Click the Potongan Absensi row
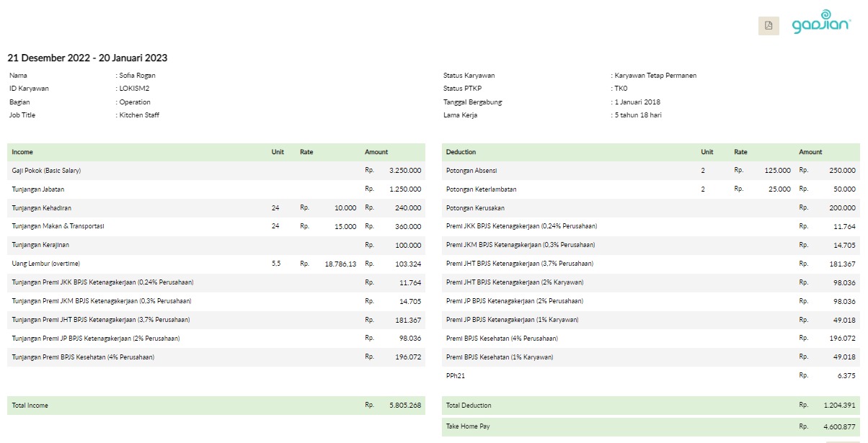The height and width of the screenshot is (443, 868). (650, 171)
